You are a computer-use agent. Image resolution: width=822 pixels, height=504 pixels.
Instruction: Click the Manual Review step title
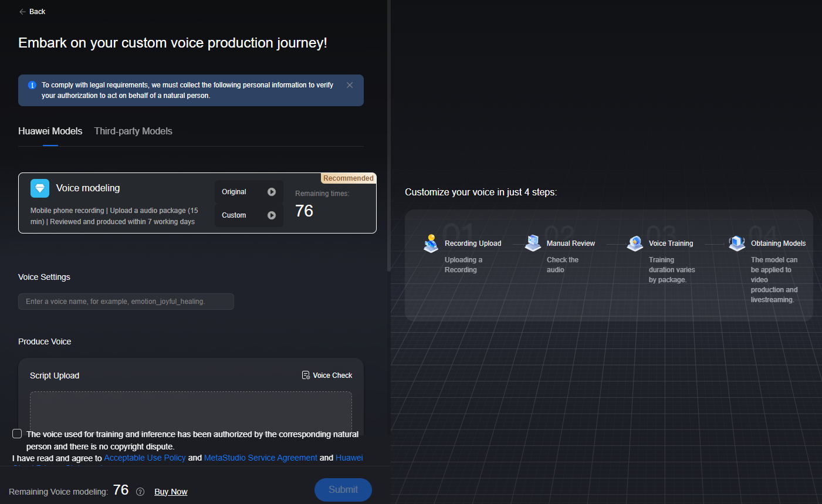571,243
